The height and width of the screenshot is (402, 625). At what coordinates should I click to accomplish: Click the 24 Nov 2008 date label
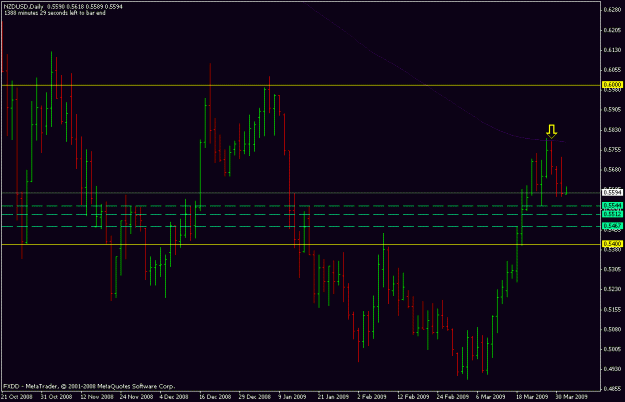[x=136, y=397]
